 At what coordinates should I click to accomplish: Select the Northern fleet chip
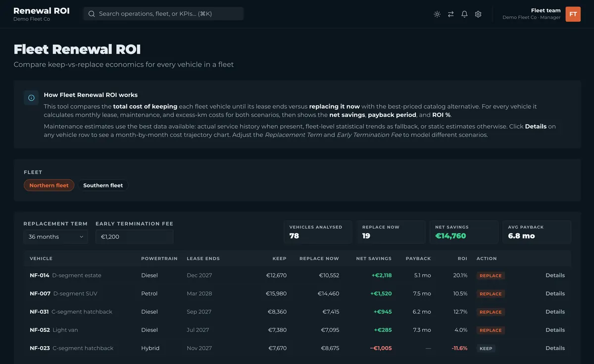click(49, 185)
